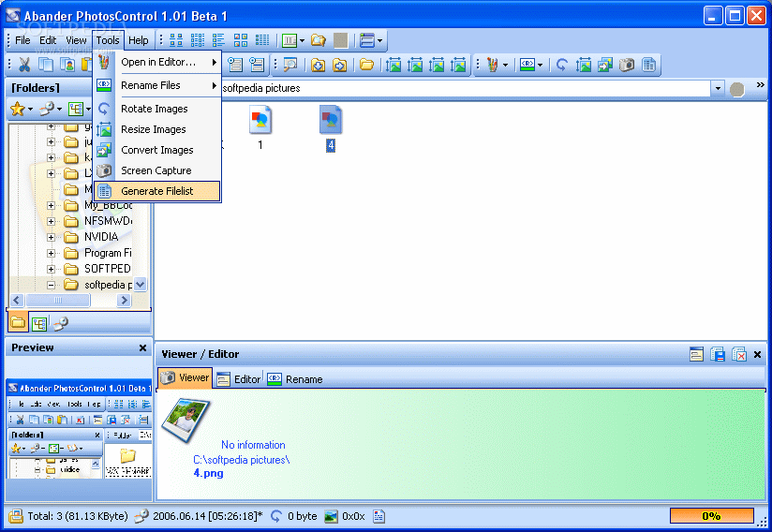Click the drives icon in Folders toolbar
Screen dimensions: 772x532
tap(47, 109)
